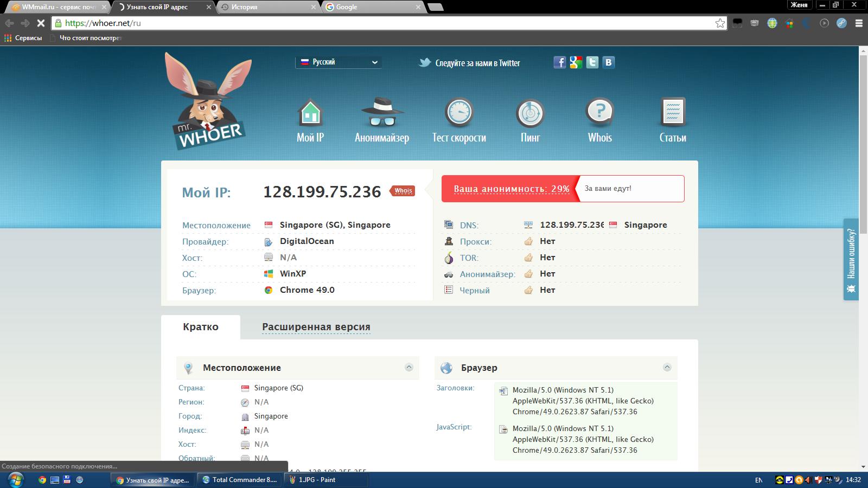Go back using the browser back arrow
Viewport: 868px width, 488px height.
tap(9, 23)
